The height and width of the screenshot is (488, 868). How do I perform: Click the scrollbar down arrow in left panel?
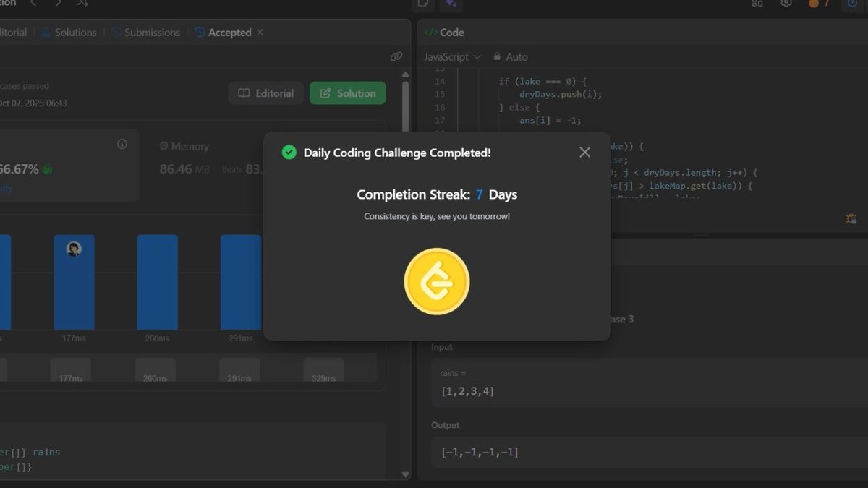(405, 475)
